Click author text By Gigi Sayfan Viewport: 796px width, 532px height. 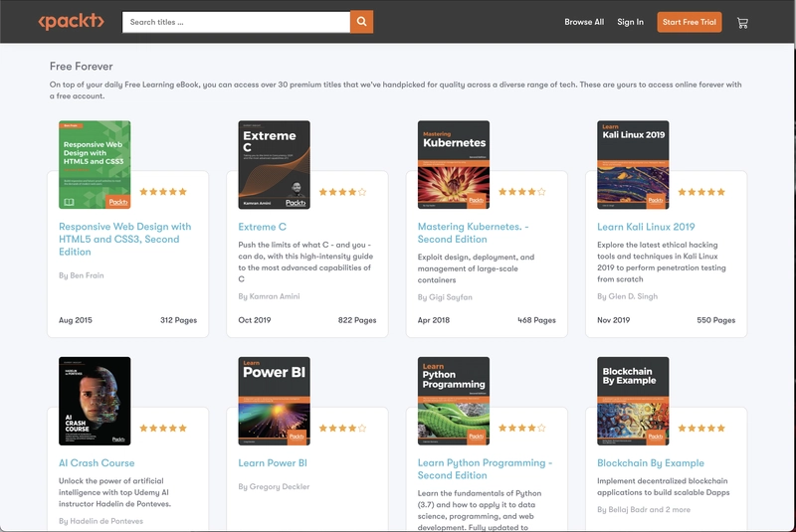point(445,297)
